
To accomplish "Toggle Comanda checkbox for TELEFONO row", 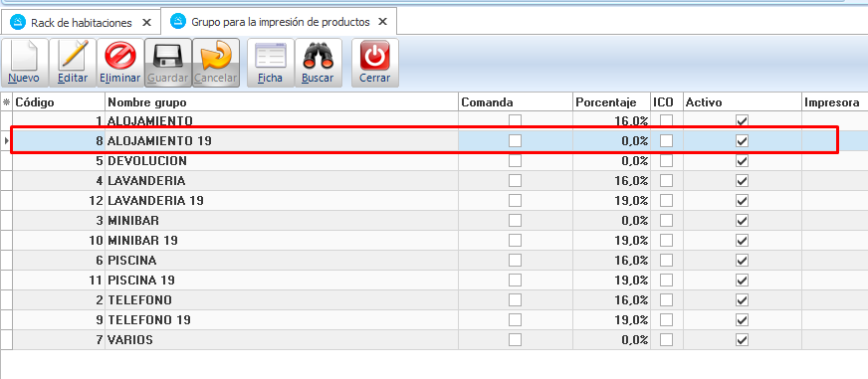I will pos(516,300).
